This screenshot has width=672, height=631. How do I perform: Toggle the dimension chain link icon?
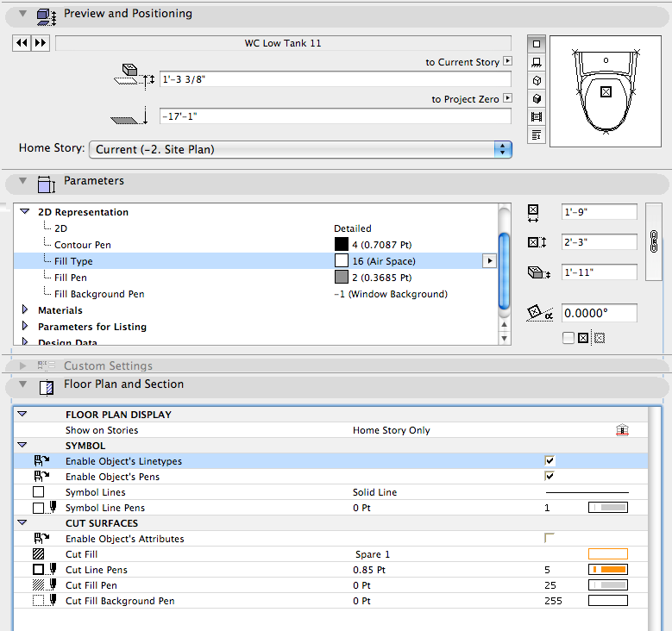tap(654, 241)
